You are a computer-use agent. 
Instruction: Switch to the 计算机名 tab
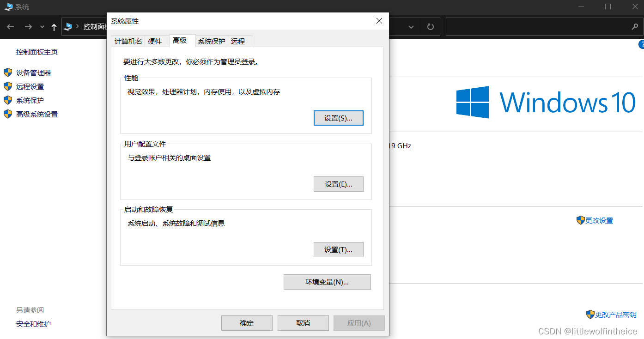tap(128, 41)
